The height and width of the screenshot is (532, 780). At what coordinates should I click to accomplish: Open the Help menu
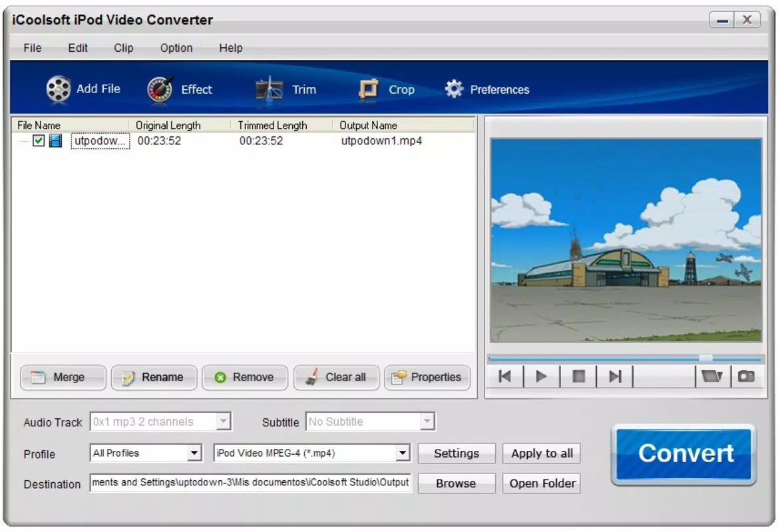tap(231, 48)
